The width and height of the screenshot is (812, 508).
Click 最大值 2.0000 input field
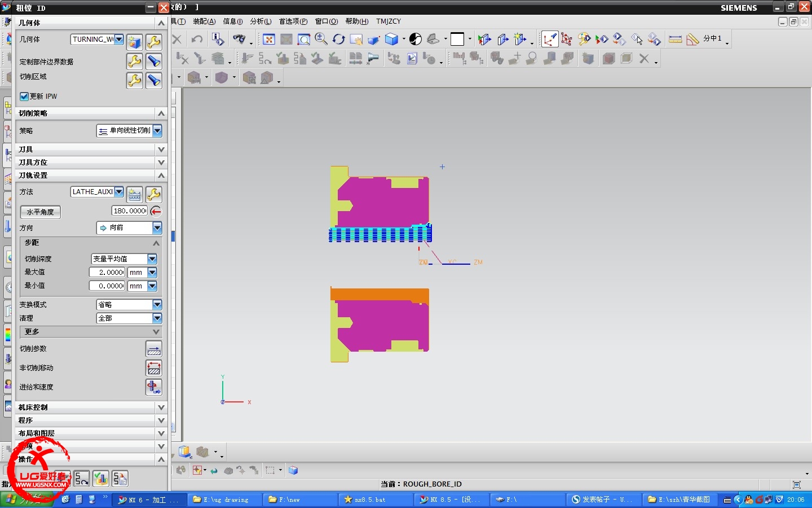[107, 272]
